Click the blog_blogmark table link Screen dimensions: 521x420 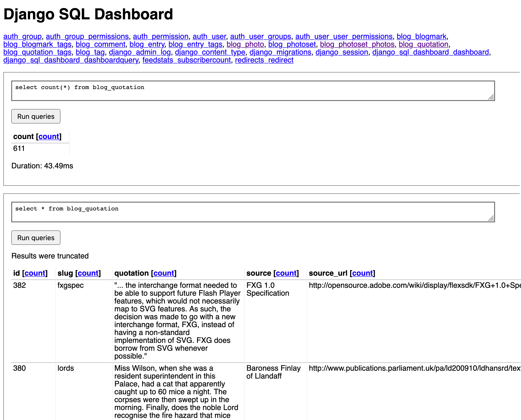click(x=421, y=37)
